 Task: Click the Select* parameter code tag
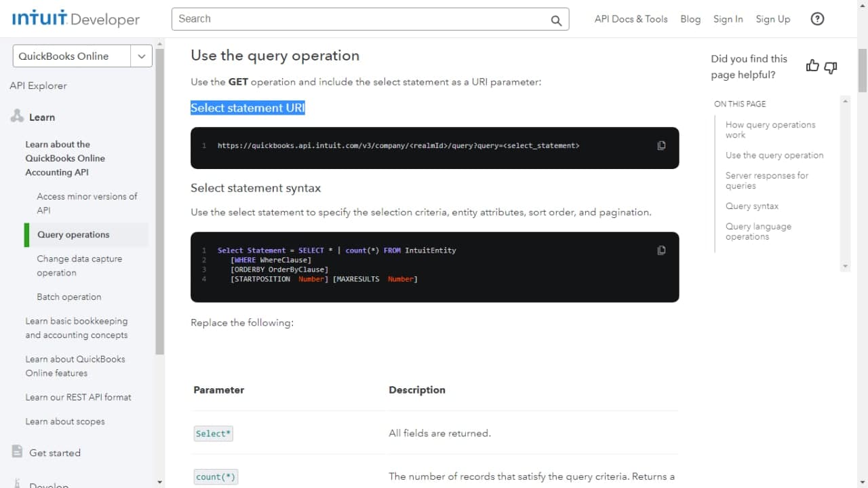214,434
